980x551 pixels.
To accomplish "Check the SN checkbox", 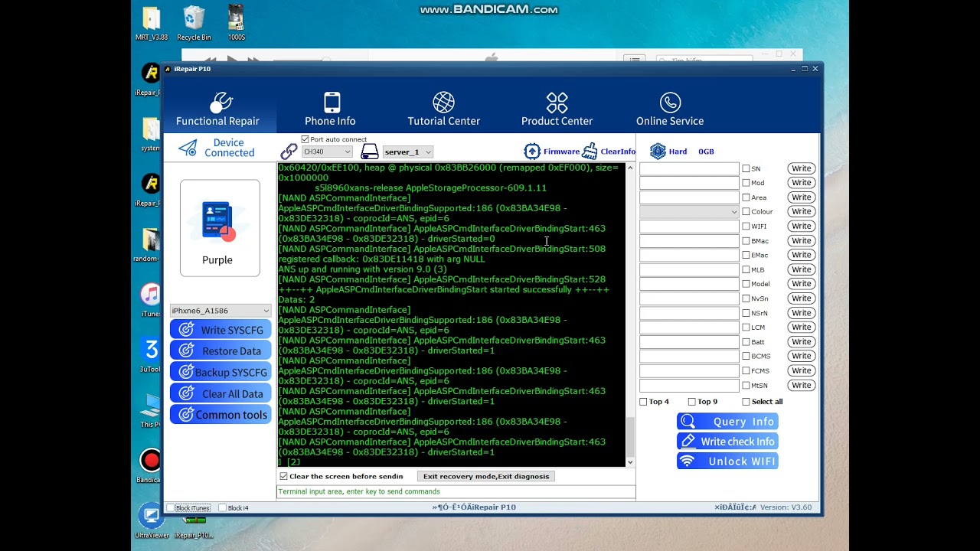I will (x=746, y=168).
